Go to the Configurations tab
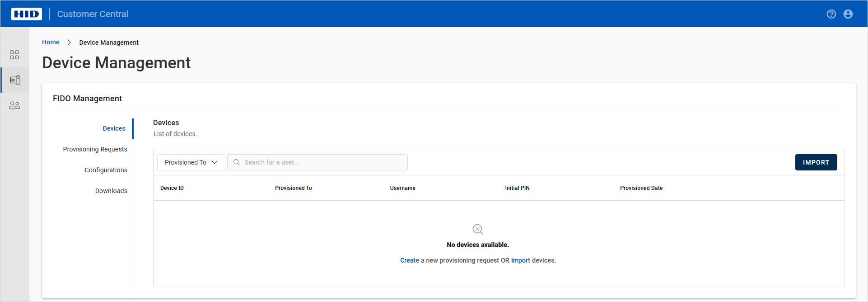 click(106, 170)
